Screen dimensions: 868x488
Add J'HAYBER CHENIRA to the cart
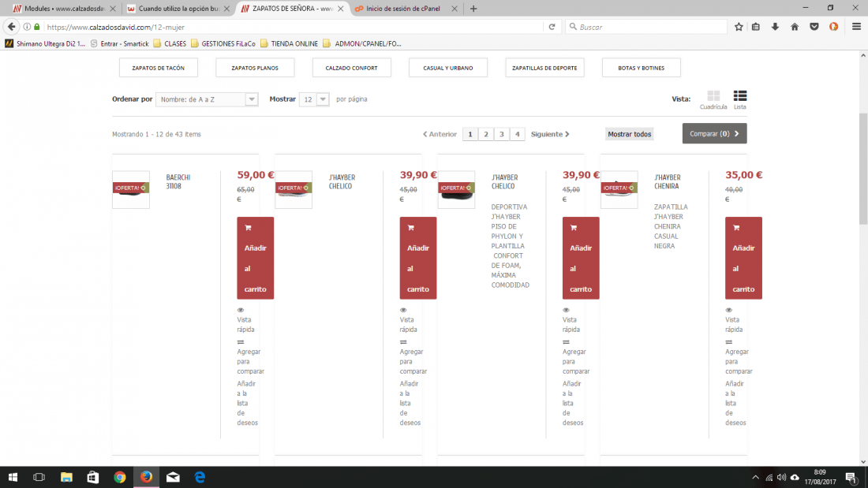743,258
